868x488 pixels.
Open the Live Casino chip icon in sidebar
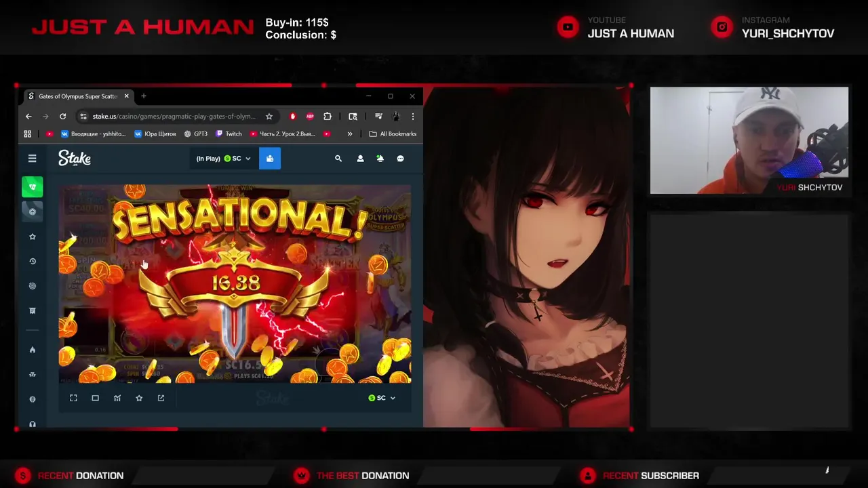pyautogui.click(x=32, y=399)
